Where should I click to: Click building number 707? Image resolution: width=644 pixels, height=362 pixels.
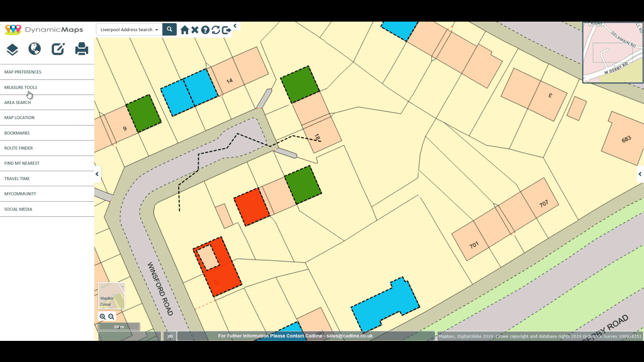pyautogui.click(x=543, y=204)
